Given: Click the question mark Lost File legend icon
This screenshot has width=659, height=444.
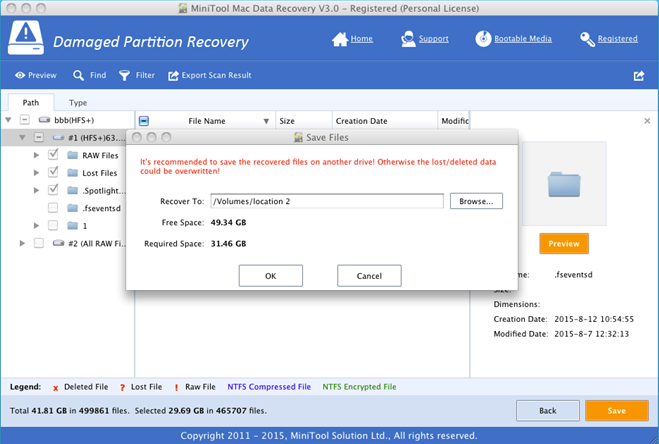Looking at the screenshot, I should click(122, 388).
